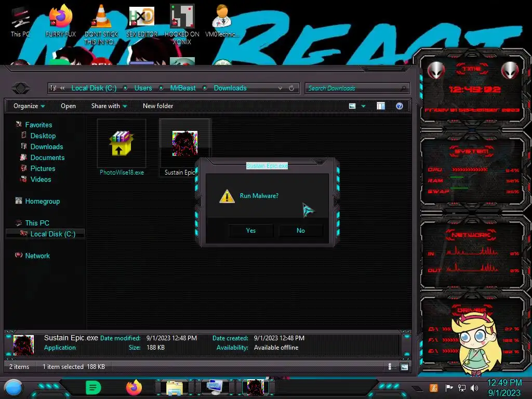Screen dimensions: 532x399
Task: Click New folder in the toolbar
Action: 158,106
